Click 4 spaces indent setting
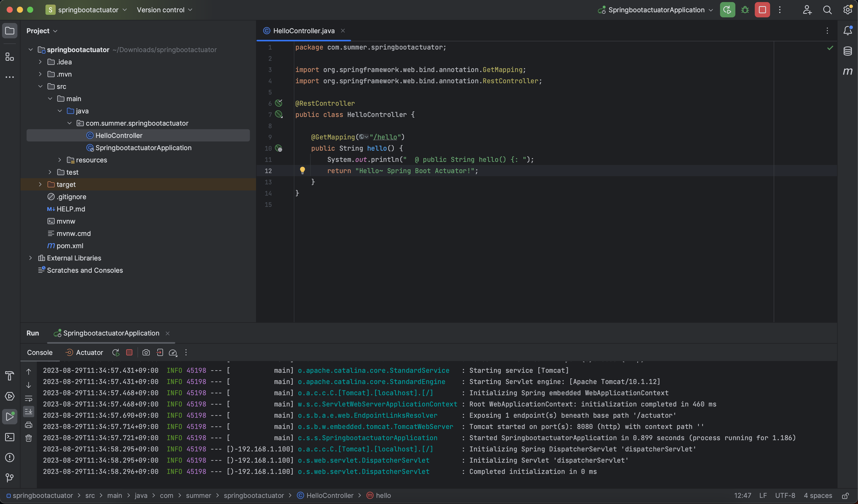858x504 pixels. tap(818, 496)
